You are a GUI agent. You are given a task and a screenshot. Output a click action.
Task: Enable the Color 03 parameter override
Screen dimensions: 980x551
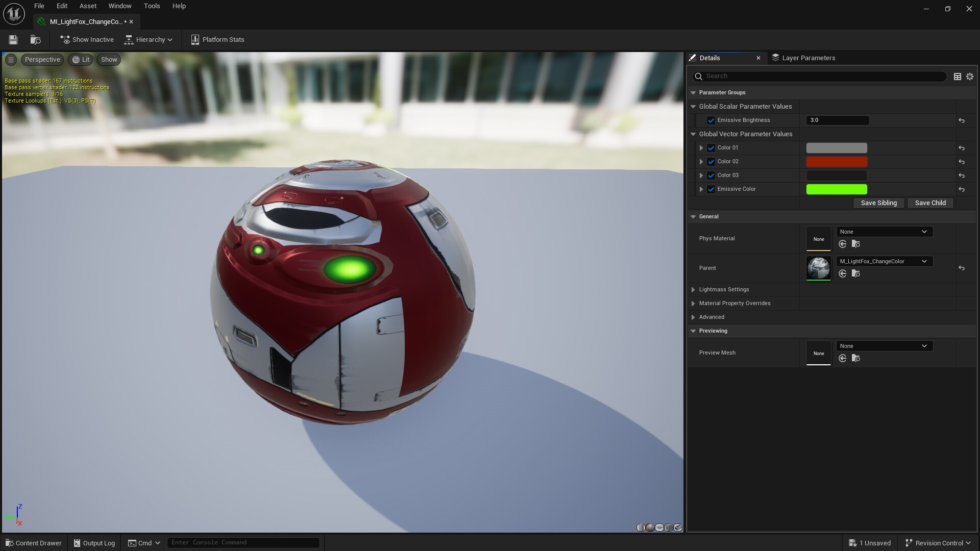point(711,175)
